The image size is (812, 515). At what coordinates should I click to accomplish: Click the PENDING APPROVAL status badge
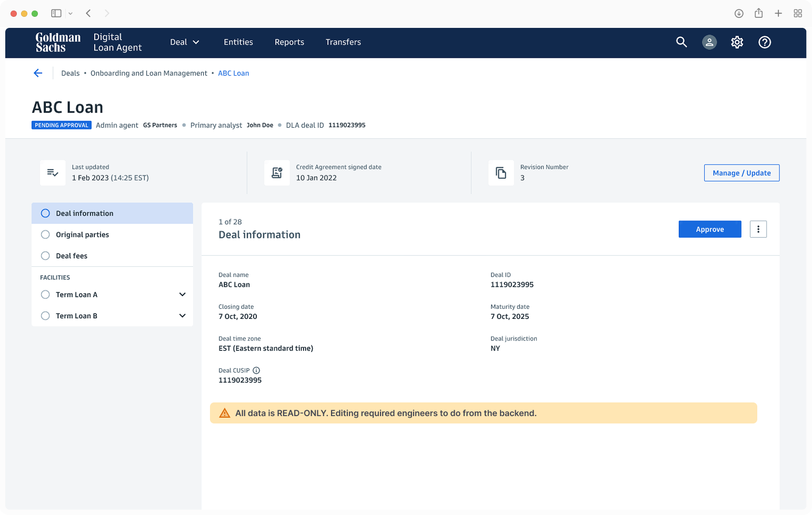62,125
